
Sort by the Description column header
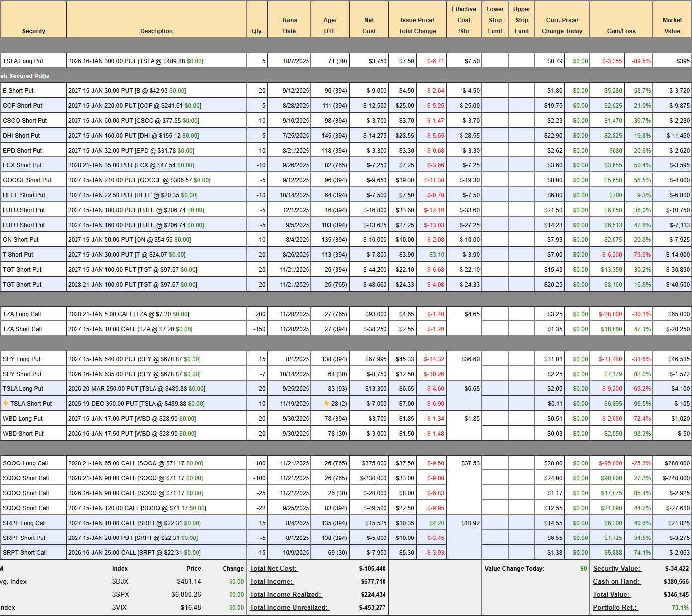156,31
